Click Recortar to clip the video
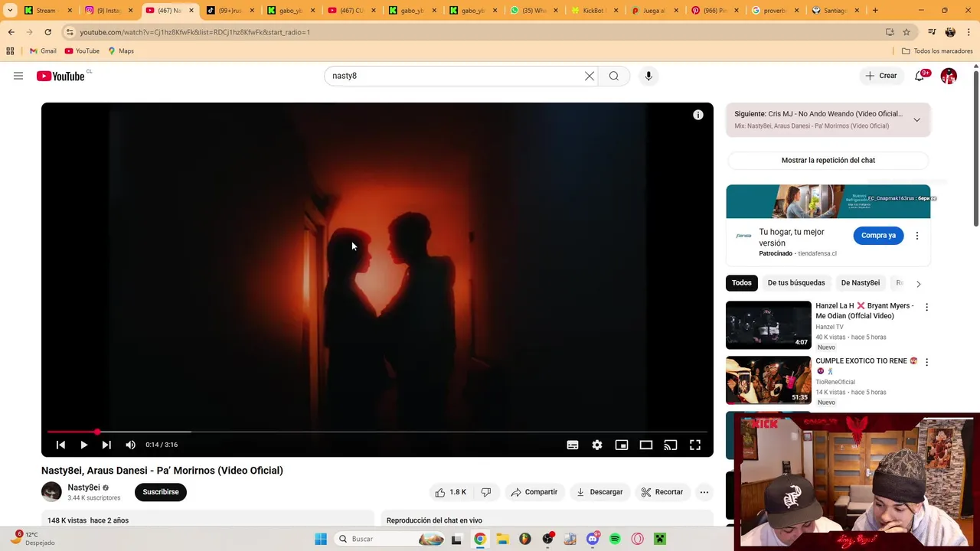Image resolution: width=980 pixels, height=551 pixels. 662,492
